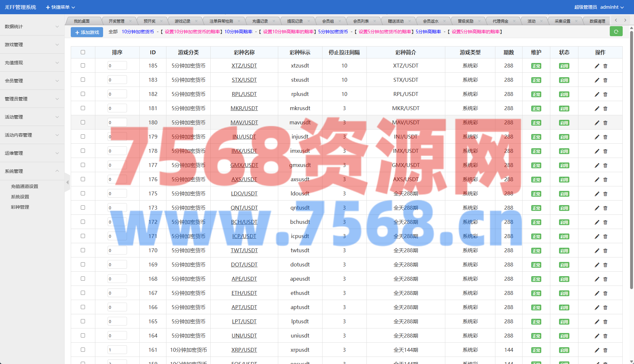Click the sort order field for ID 183

[117, 80]
